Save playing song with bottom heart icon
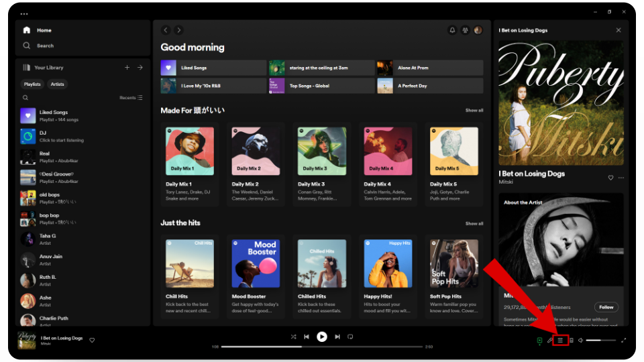The width and height of the screenshot is (644, 362). click(92, 341)
